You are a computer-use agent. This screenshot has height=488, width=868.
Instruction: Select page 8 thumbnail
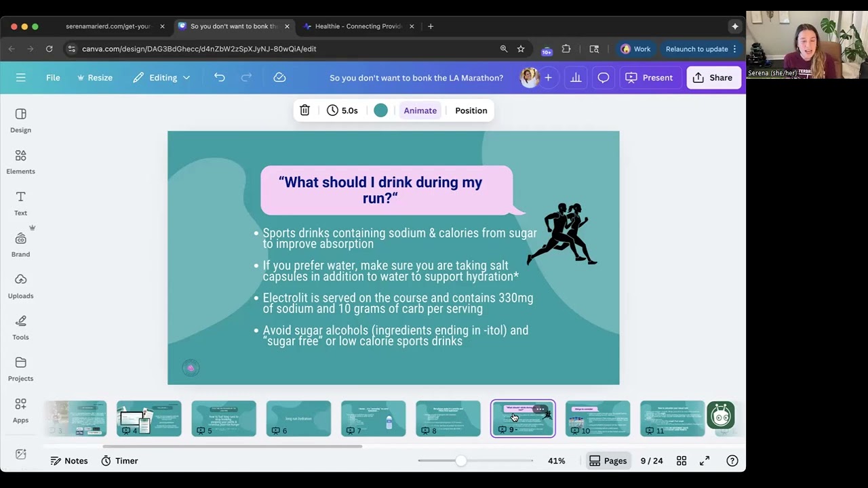[x=448, y=418]
